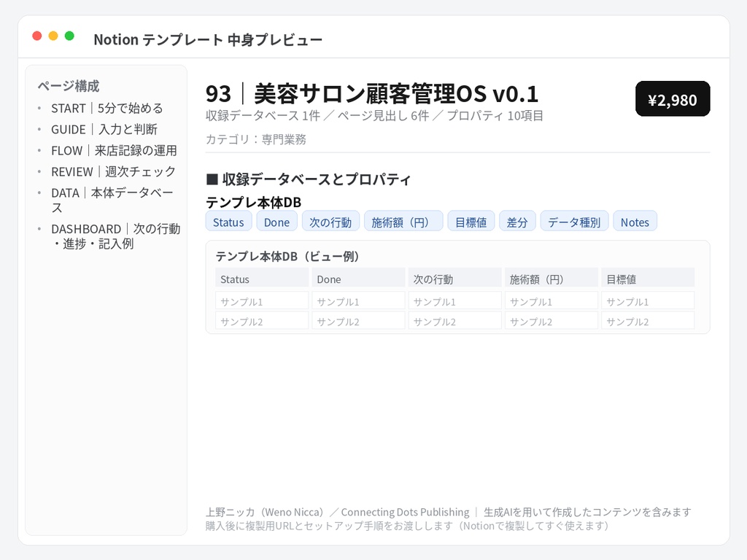Click サンプル2 cell under 次の行動 column

(x=455, y=321)
